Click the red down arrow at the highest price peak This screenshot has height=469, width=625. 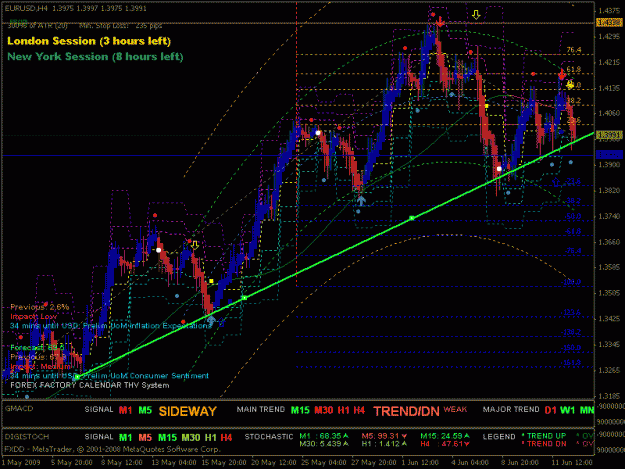click(440, 22)
